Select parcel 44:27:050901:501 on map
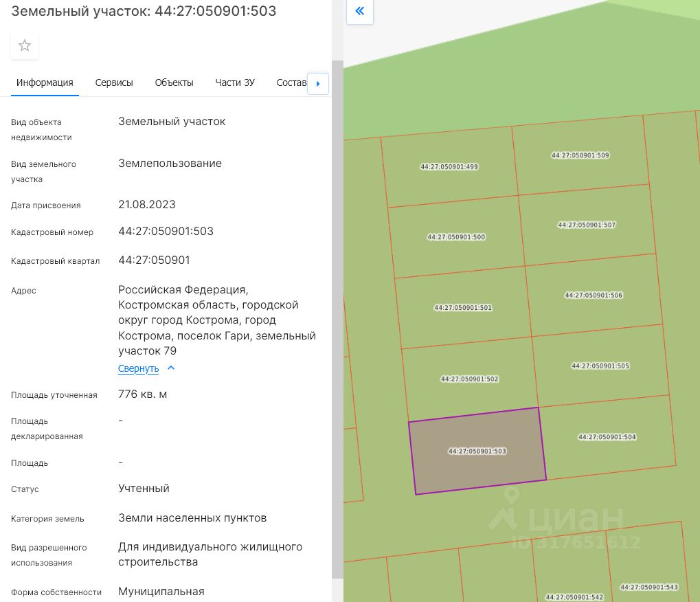Image resolution: width=700 pixels, height=602 pixels. click(x=463, y=307)
